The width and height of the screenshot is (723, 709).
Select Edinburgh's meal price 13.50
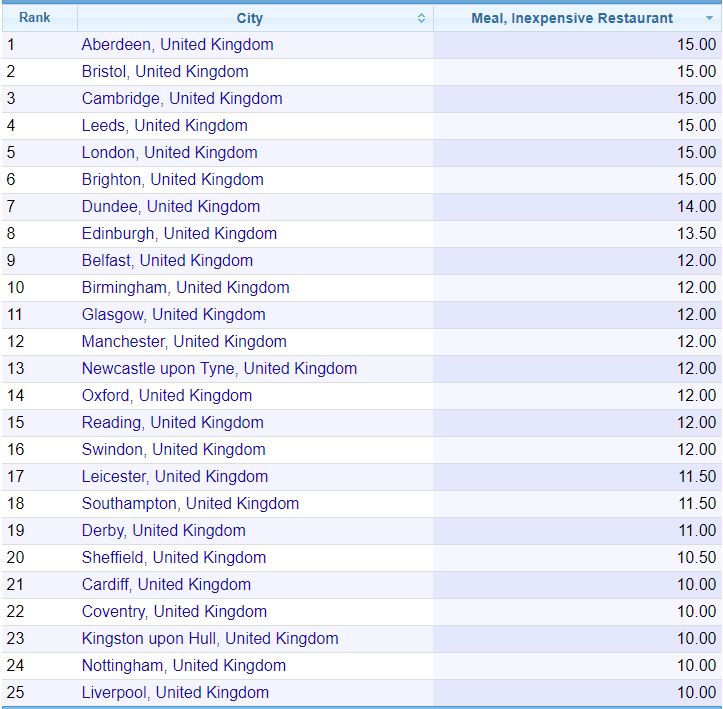pos(696,233)
